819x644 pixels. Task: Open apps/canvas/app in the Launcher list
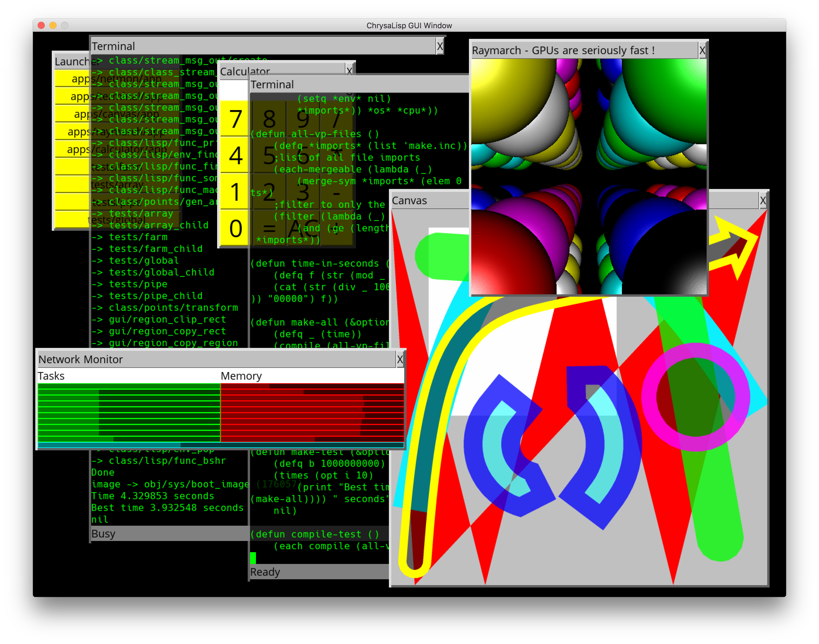point(72,114)
